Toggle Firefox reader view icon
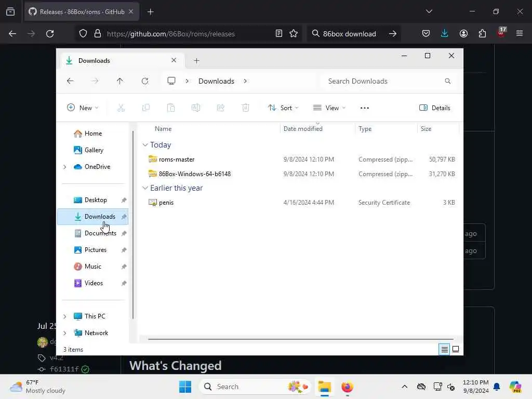 pyautogui.click(x=278, y=33)
